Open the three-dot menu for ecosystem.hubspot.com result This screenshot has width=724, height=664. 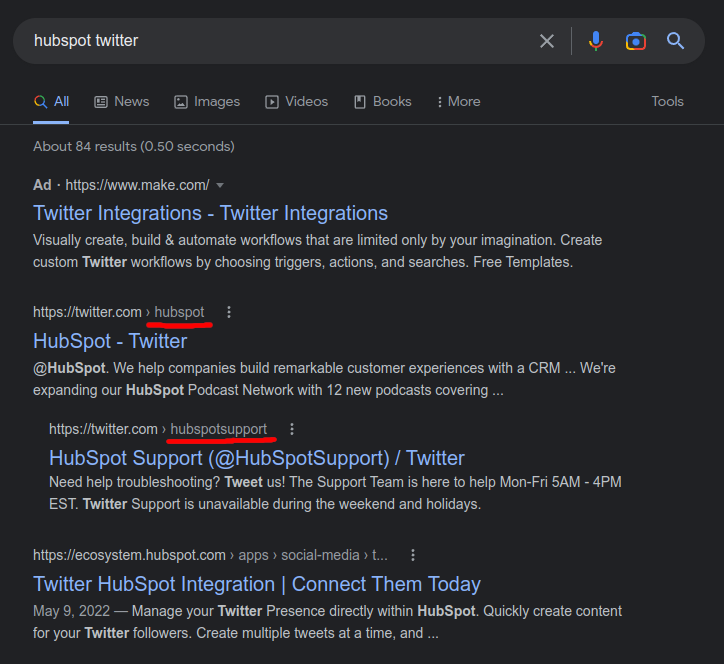(x=413, y=555)
